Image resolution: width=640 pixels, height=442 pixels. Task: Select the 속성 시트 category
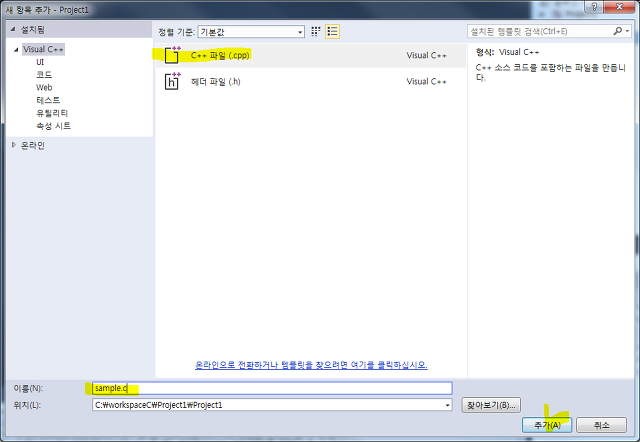pyautogui.click(x=53, y=126)
